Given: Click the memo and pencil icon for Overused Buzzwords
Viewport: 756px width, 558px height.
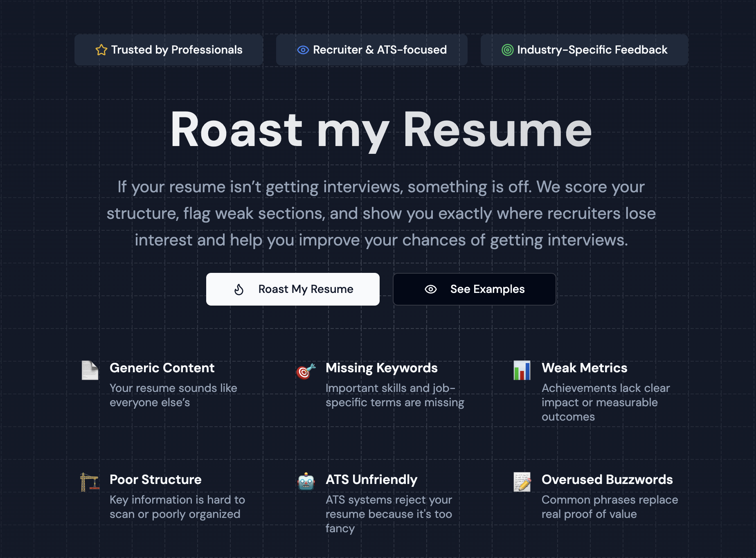Looking at the screenshot, I should 522,482.
